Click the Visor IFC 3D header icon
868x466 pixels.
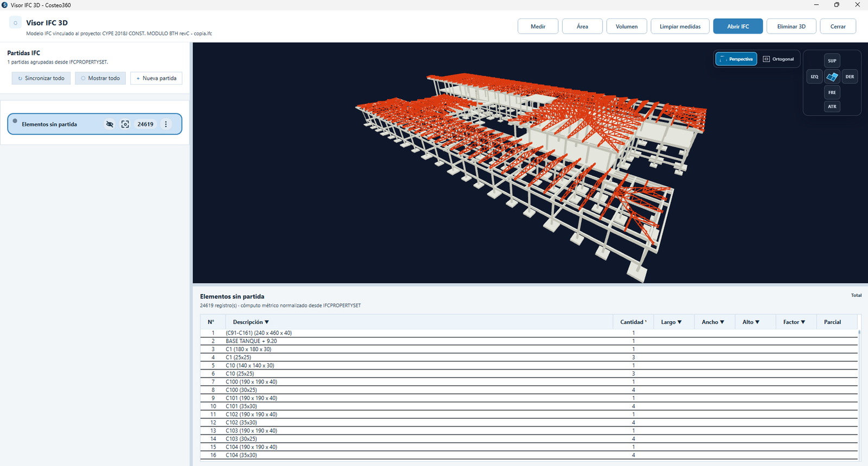15,23
